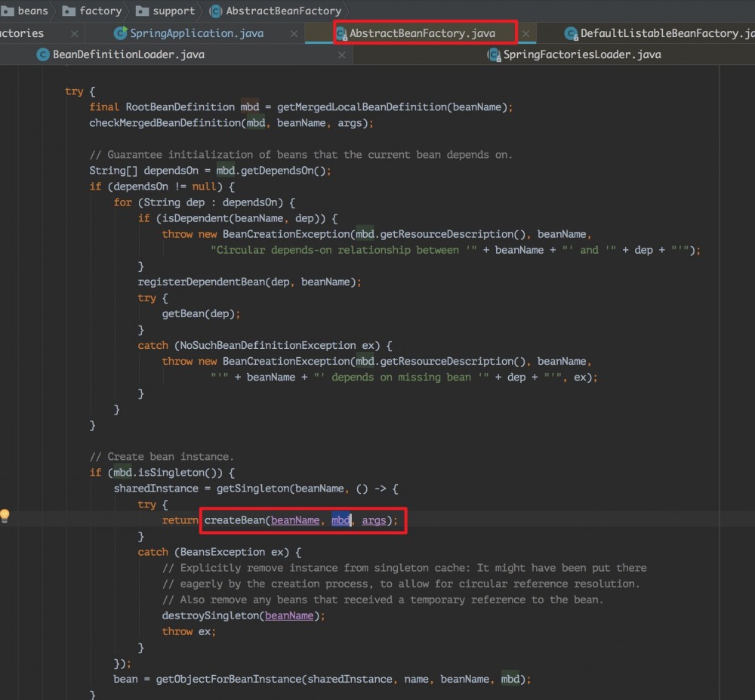Viewport: 755px width, 700px height.
Task: Click the SpringFactoriesLoader.java tab file icon
Action: [x=494, y=54]
